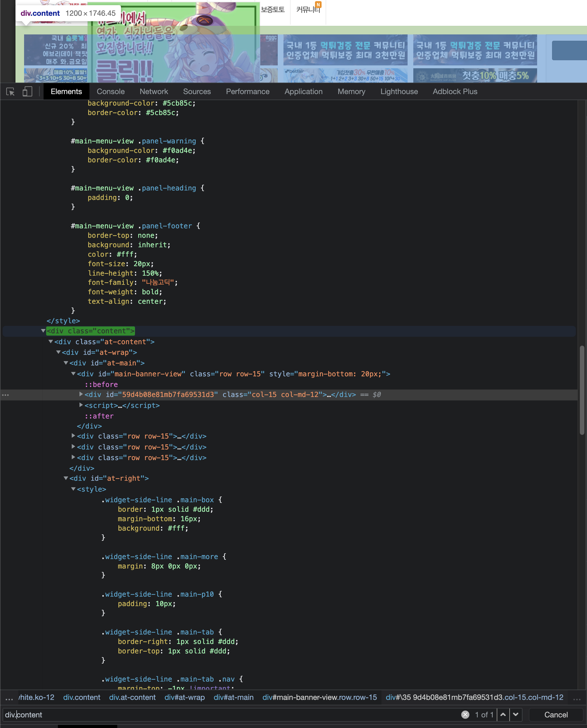Collapse the div id="at-right" node

pos(66,478)
